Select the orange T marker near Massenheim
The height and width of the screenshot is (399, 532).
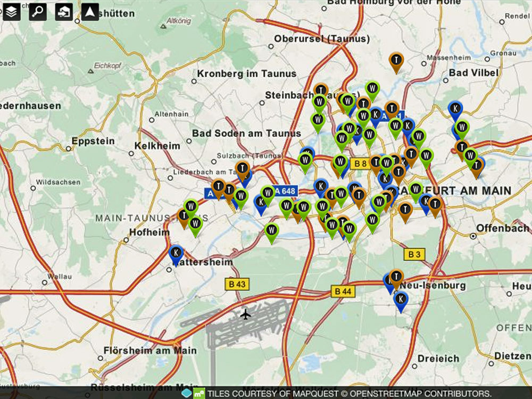pos(396,61)
